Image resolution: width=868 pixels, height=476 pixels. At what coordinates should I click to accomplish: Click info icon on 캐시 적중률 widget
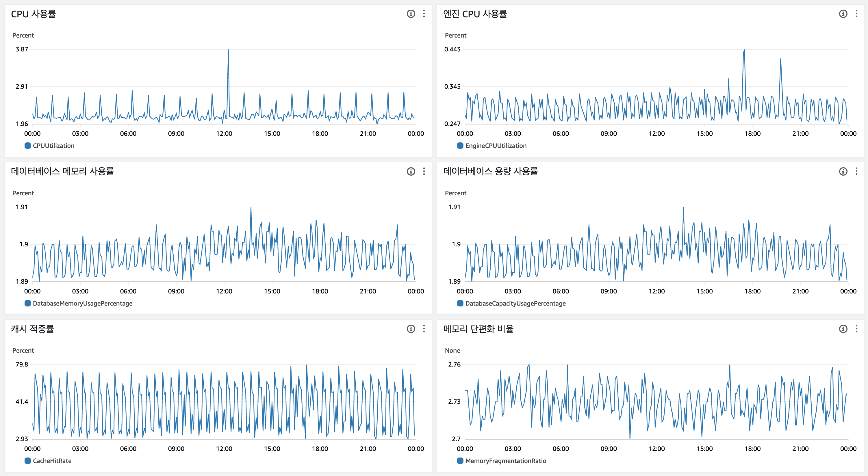411,329
